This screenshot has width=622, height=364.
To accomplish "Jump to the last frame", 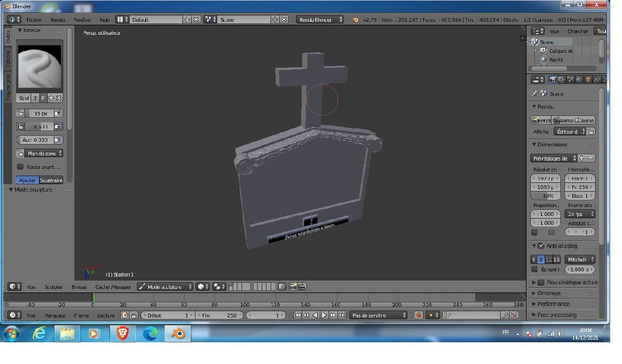I will pyautogui.click(x=342, y=315).
